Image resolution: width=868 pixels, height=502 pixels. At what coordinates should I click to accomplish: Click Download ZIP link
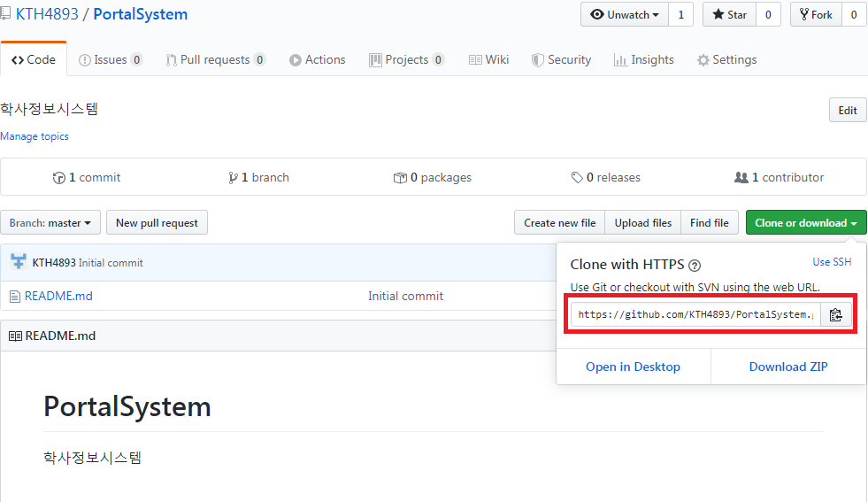click(788, 367)
